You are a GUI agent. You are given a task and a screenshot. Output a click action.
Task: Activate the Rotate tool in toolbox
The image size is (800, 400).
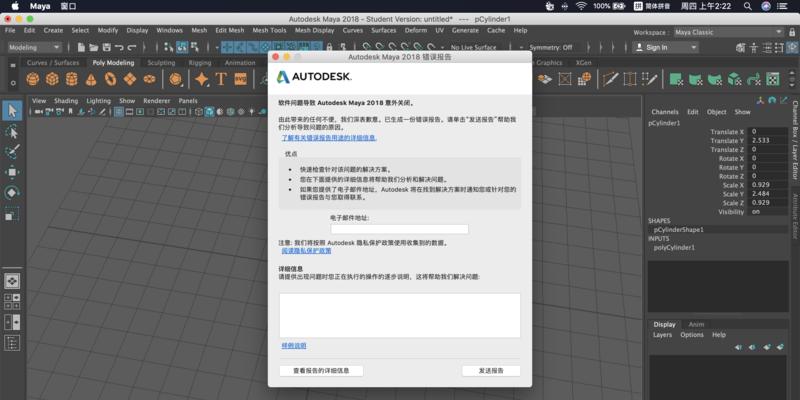point(12,192)
